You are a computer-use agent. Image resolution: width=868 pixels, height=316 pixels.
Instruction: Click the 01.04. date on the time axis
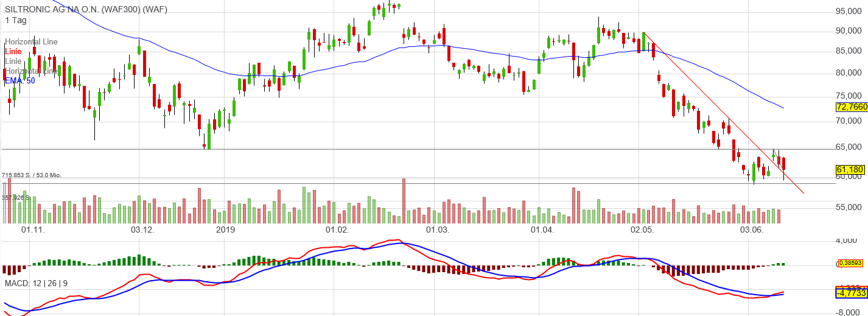[x=542, y=230]
